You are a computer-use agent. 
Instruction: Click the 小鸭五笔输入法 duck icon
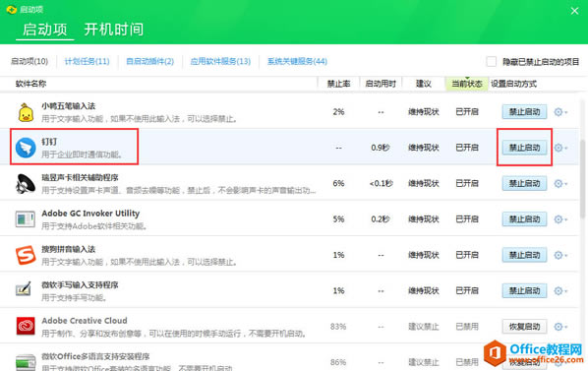[26, 112]
